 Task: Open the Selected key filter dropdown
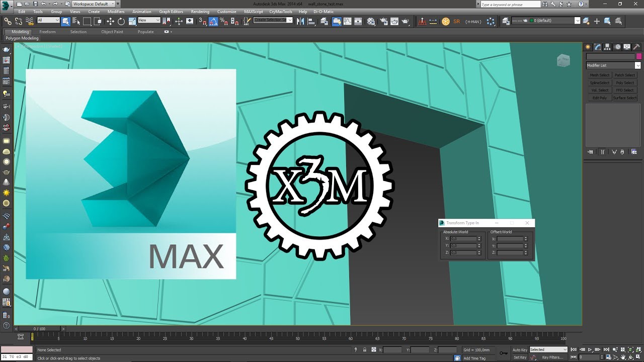click(x=548, y=350)
